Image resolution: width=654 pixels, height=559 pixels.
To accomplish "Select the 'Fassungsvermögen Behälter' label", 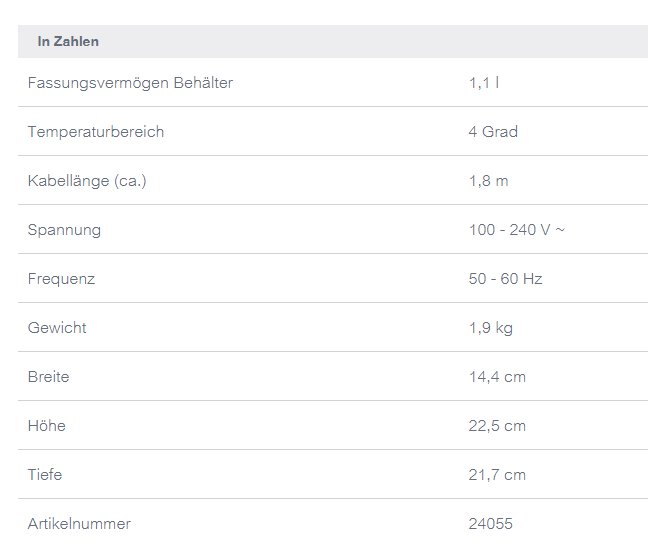I will (130, 83).
